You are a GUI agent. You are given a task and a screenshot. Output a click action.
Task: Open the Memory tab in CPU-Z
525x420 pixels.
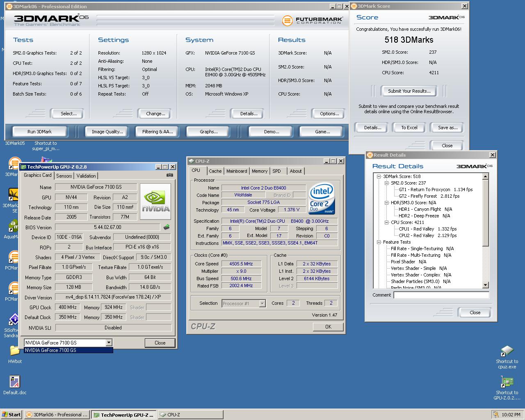pos(260,171)
